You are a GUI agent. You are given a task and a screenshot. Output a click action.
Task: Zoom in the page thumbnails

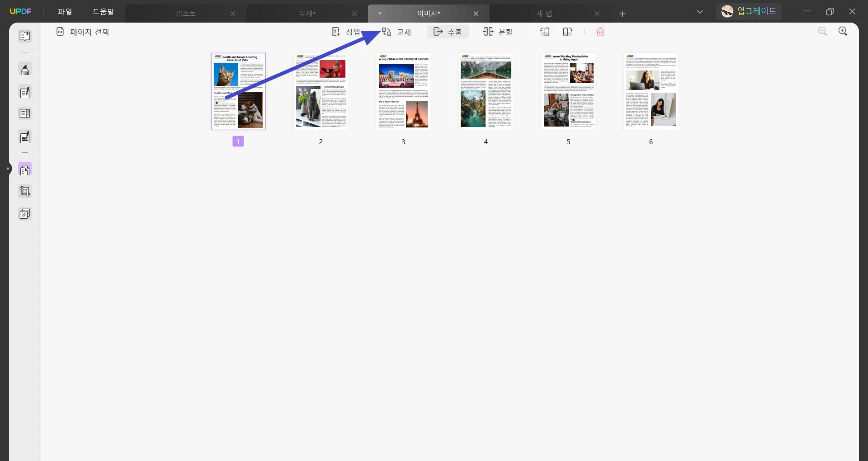[x=843, y=31]
